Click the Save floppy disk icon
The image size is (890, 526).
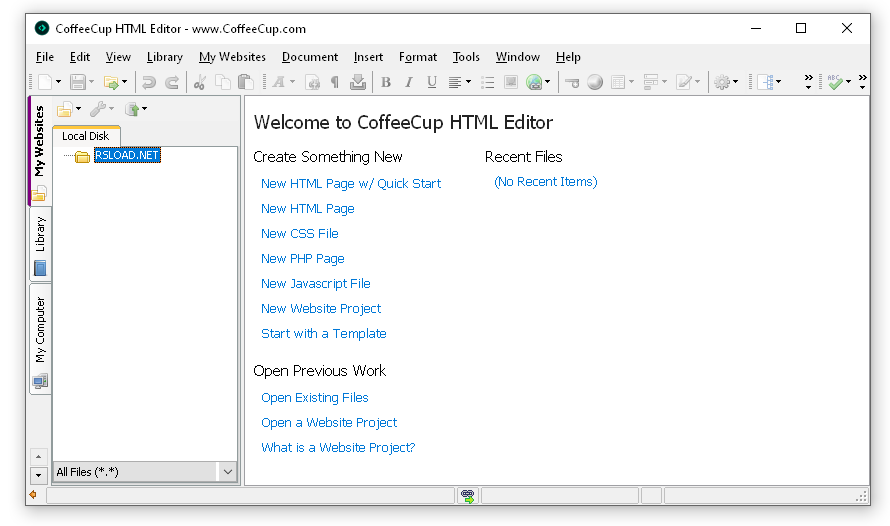click(x=78, y=82)
